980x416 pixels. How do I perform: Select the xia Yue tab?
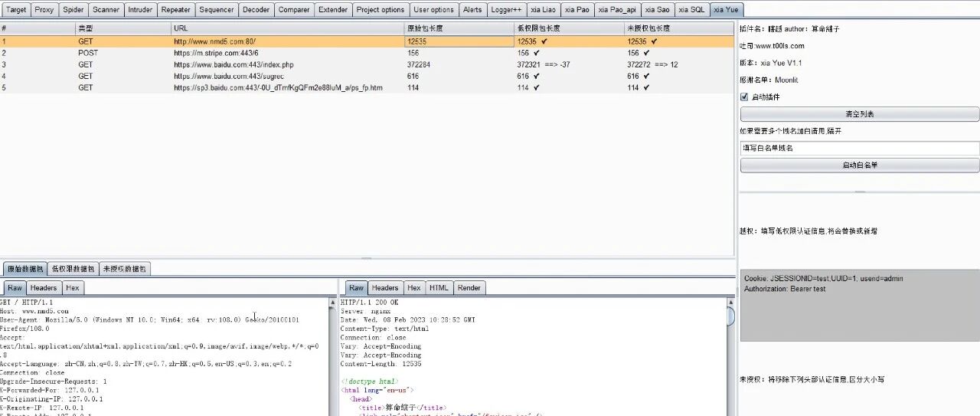click(x=726, y=10)
